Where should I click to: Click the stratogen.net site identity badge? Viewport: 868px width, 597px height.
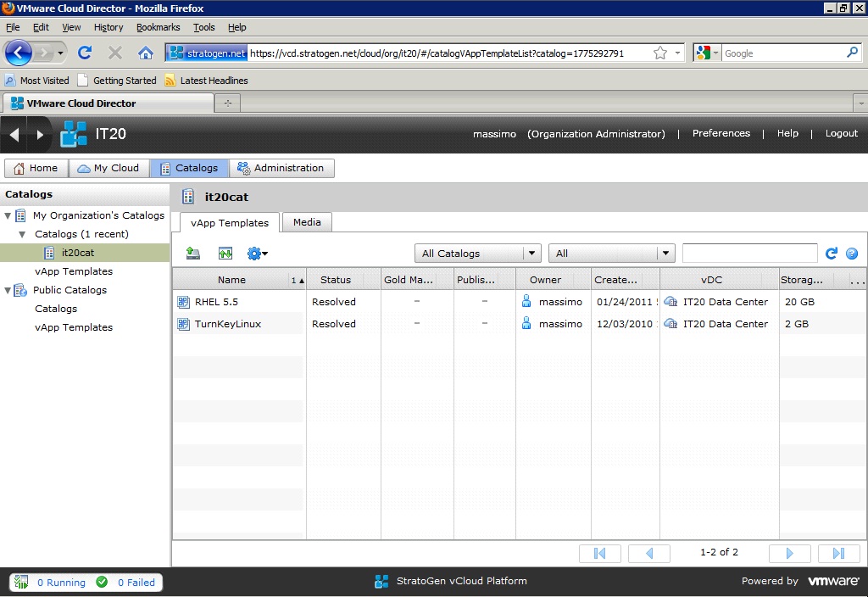(207, 53)
